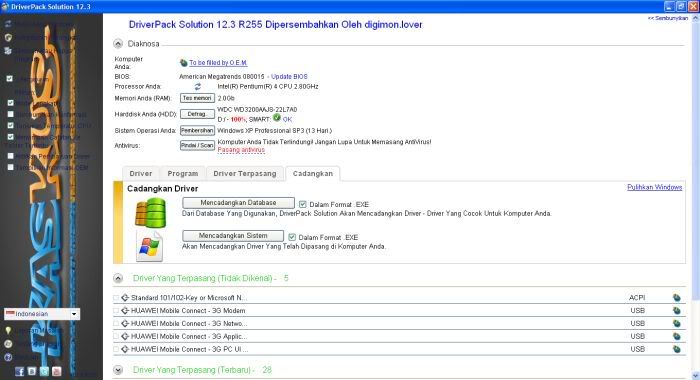Viewport: 700px width, 380px height.
Task: Click the Pasang antivirus link
Action: pyautogui.click(x=241, y=150)
